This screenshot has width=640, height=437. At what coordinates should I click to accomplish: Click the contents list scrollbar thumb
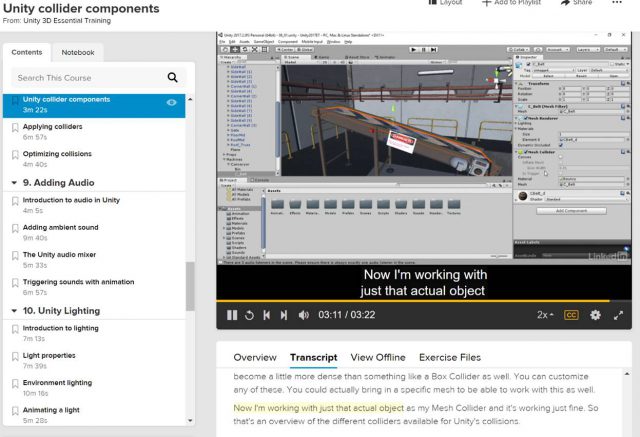coord(190,286)
